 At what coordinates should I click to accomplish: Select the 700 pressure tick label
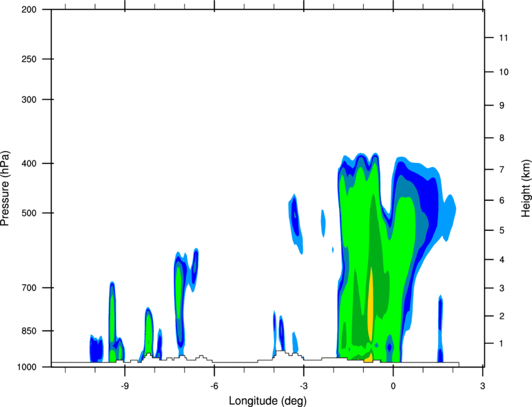(29, 287)
